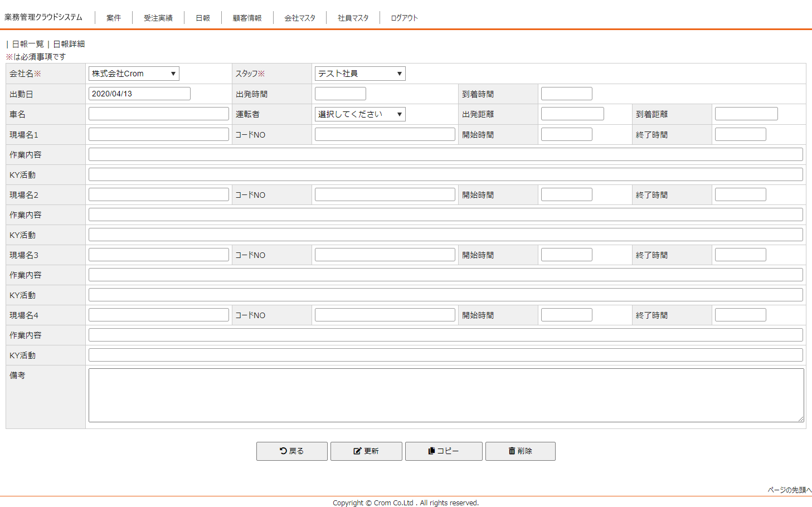The image size is (812, 507).
Task: Click 作業内容 field below 現場名1
Action: click(446, 154)
